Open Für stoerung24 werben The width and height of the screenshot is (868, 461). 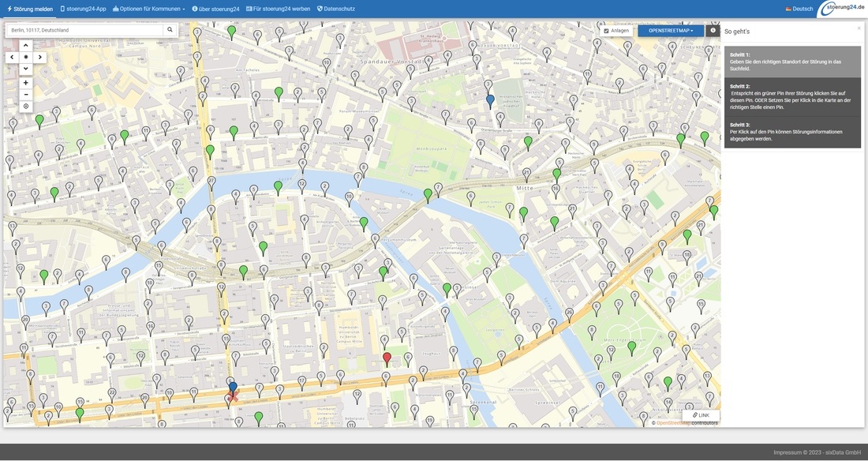click(278, 9)
